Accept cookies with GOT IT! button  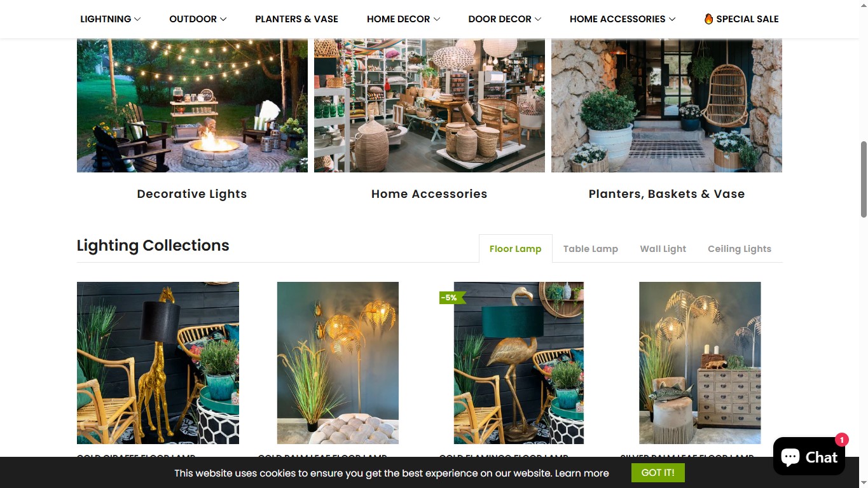coord(658,473)
